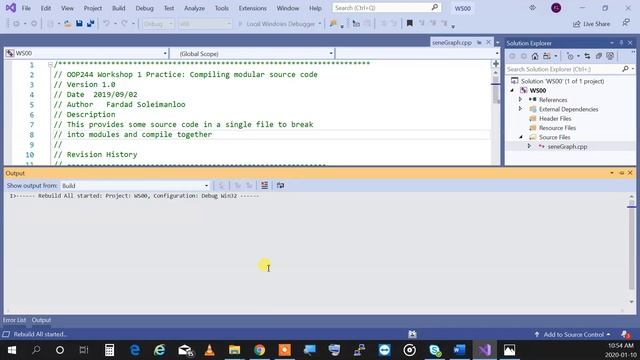Open Google Chrome from the taskbar

click(x=260, y=350)
